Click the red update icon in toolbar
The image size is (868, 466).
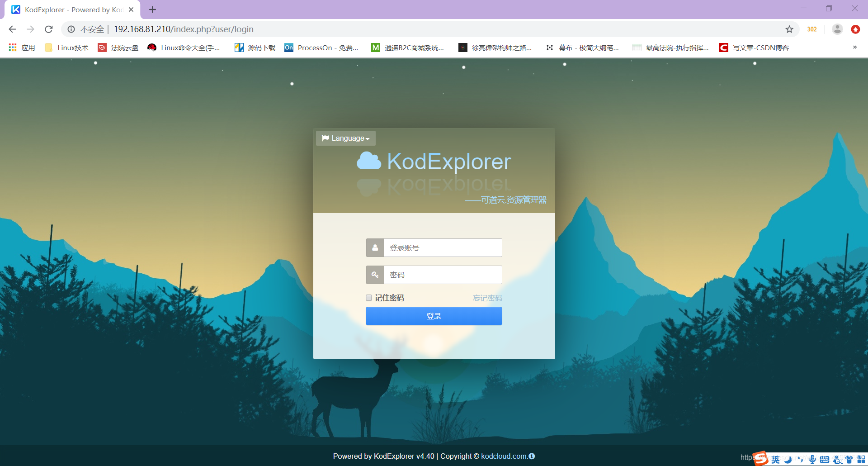[855, 29]
